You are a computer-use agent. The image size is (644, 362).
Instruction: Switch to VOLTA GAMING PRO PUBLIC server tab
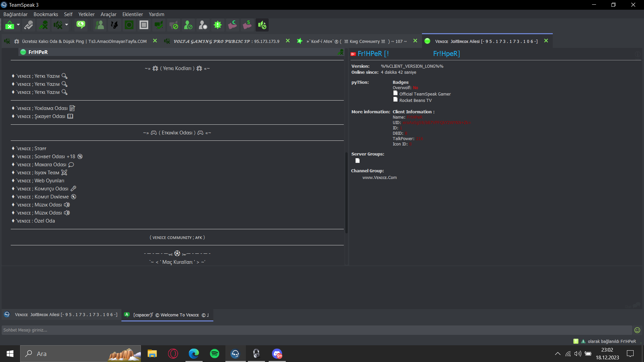tap(226, 41)
